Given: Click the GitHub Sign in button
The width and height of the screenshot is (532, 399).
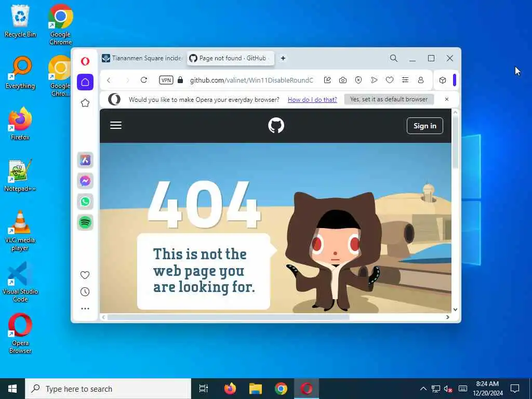Looking at the screenshot, I should click(x=425, y=126).
